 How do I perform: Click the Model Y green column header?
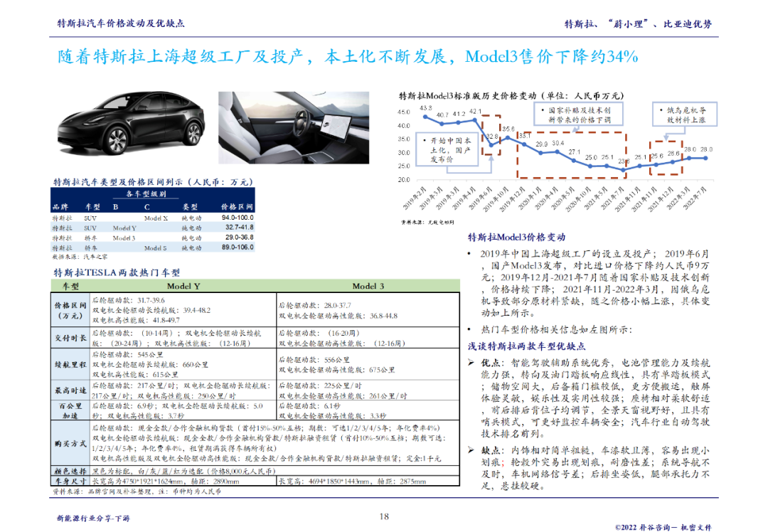[183, 286]
